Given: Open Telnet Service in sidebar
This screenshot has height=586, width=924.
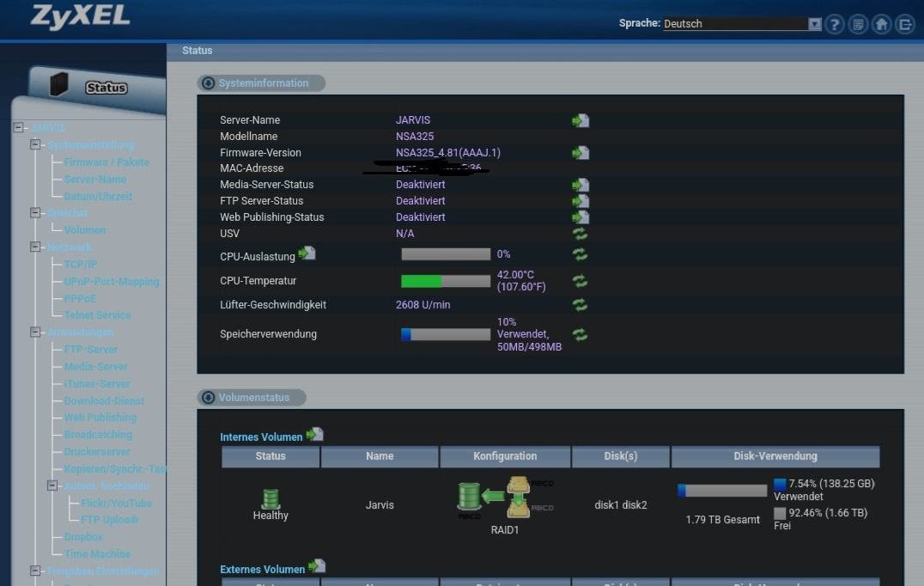Looking at the screenshot, I should tap(97, 314).
